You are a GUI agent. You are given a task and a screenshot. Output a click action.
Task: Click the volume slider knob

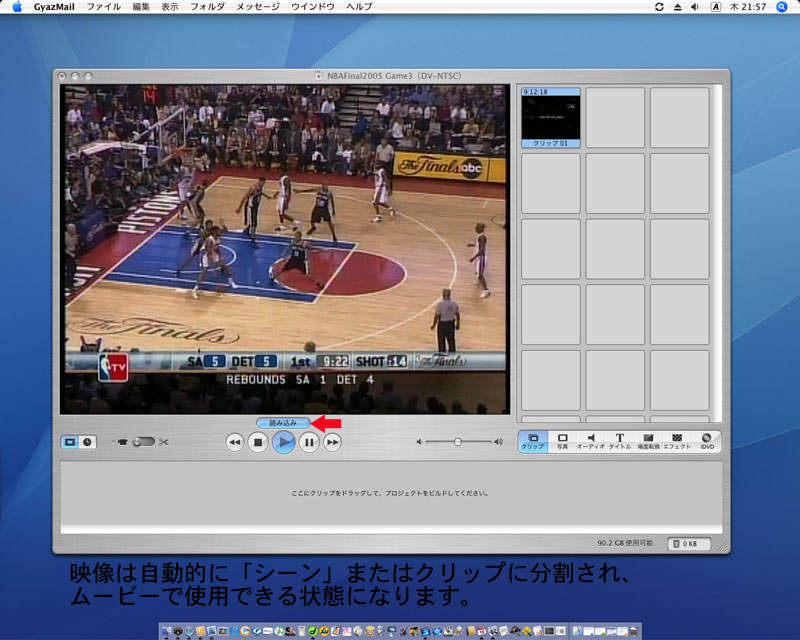[458, 441]
